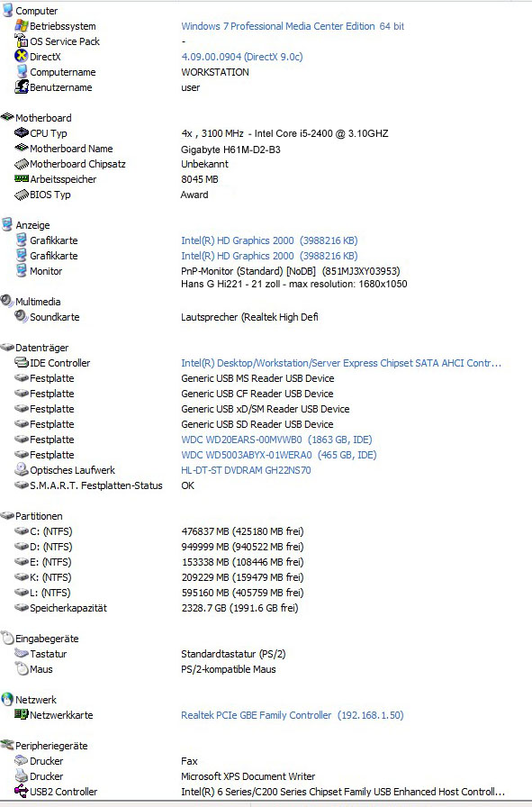
Task: Select the S.M.A.R.T. Festplatten-Status row
Action: [x=95, y=485]
